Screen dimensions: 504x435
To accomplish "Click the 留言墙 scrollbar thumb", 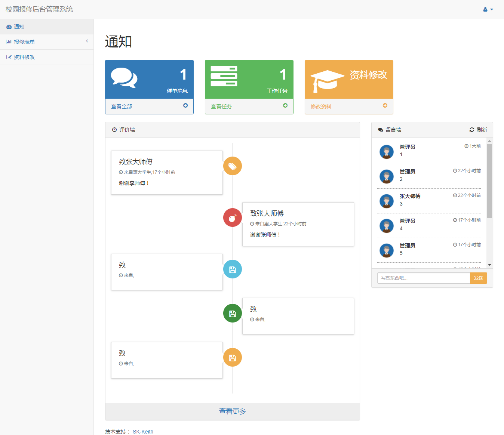I will pos(489,181).
